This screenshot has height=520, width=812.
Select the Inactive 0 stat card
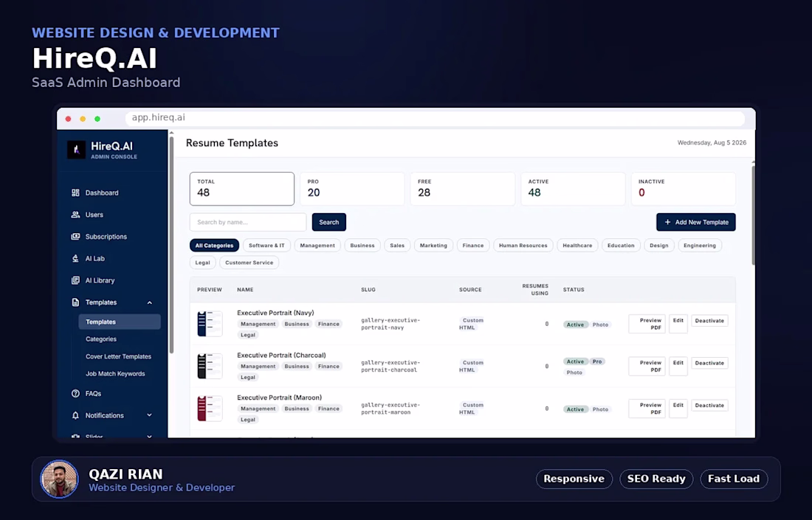[x=683, y=189]
